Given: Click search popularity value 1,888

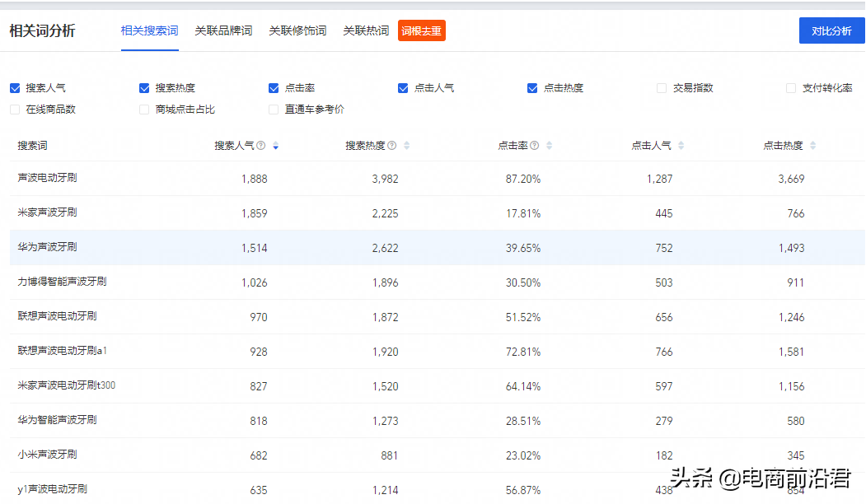Looking at the screenshot, I should 254,179.
